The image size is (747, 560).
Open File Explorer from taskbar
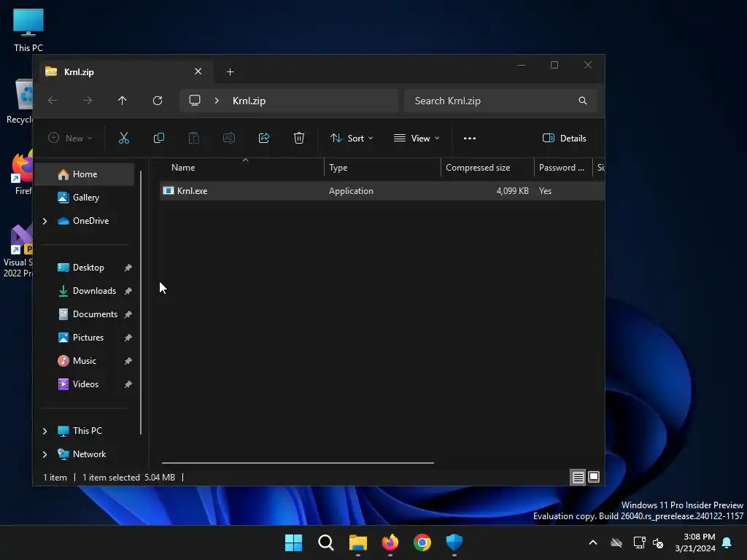click(x=357, y=542)
